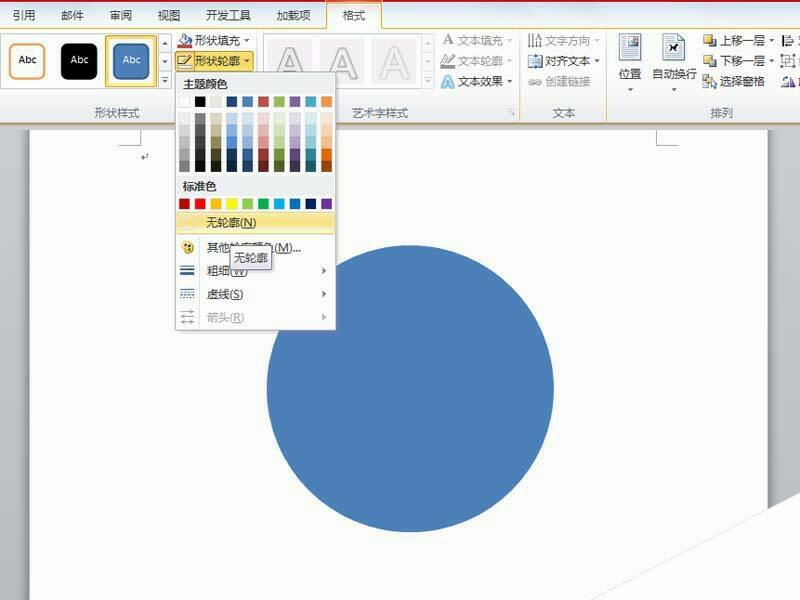Toggle the Shape Outline (形状轮廓) dropdown arrow
The image size is (800, 600).
247,61
